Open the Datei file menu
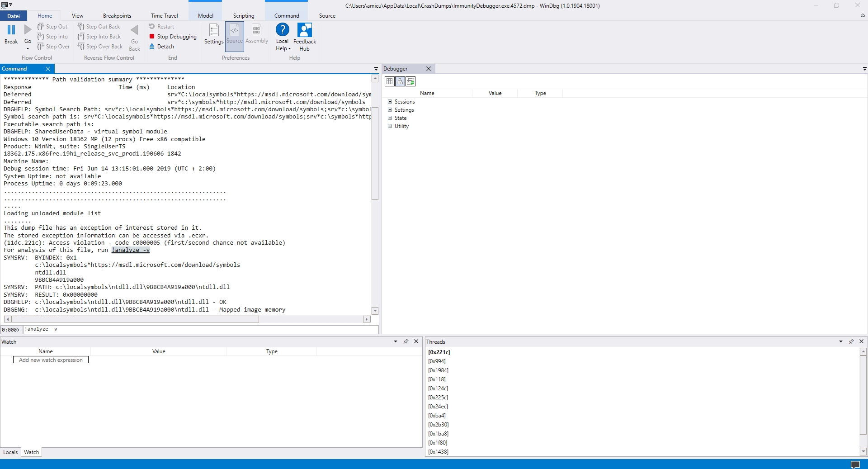Screen dimensions: 868x469 click(14, 16)
